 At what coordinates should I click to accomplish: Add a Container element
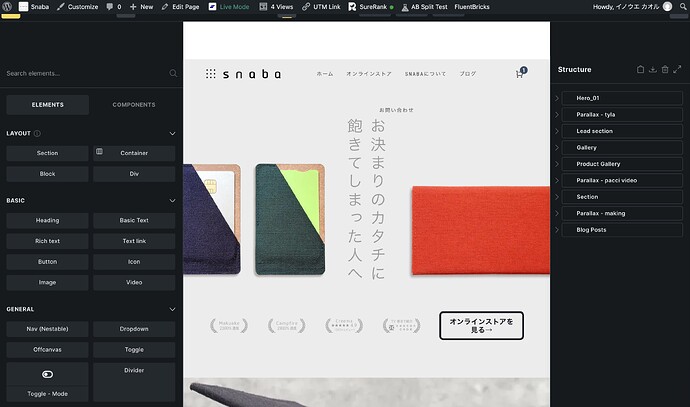point(134,153)
